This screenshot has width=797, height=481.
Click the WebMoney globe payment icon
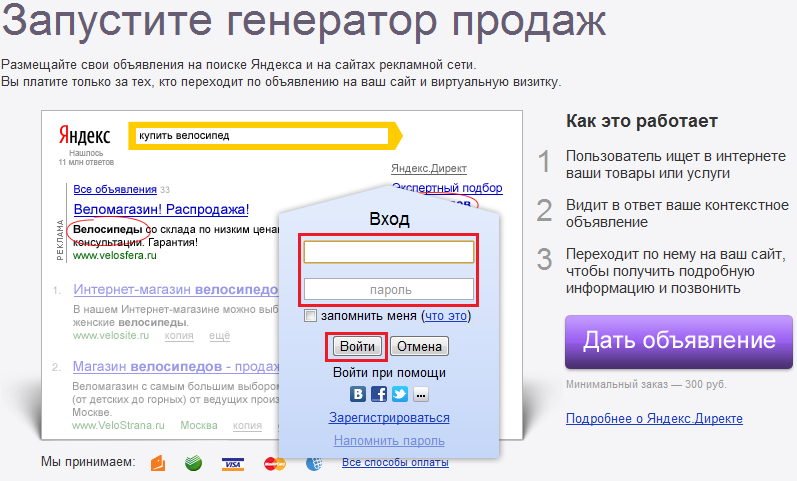pos(314,463)
